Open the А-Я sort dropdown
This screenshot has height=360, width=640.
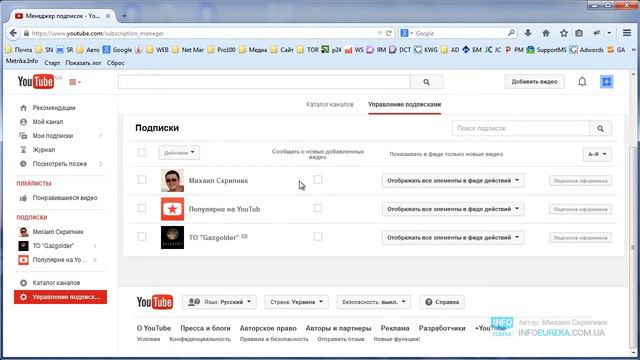[x=597, y=154]
